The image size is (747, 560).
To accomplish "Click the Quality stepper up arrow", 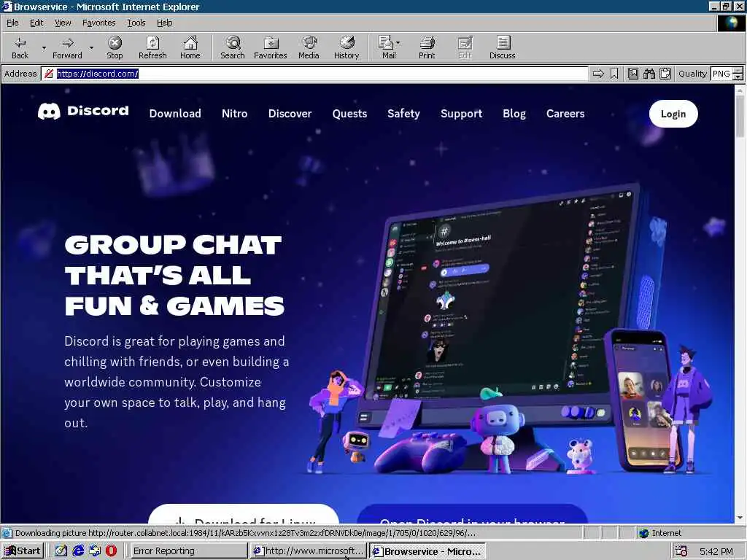I will 738,71.
